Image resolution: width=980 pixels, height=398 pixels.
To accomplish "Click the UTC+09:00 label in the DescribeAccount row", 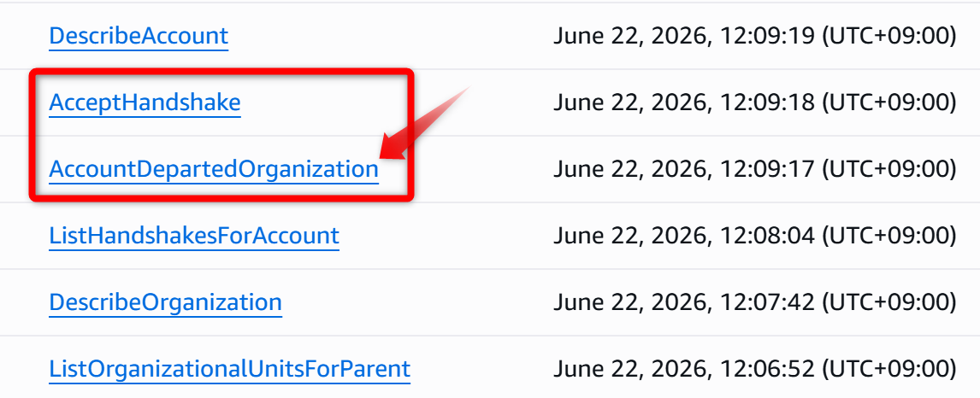I will [888, 36].
